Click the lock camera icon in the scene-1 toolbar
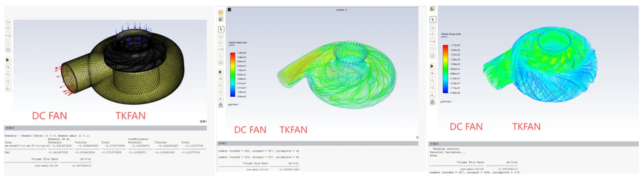The width and height of the screenshot is (644, 180). point(221,105)
